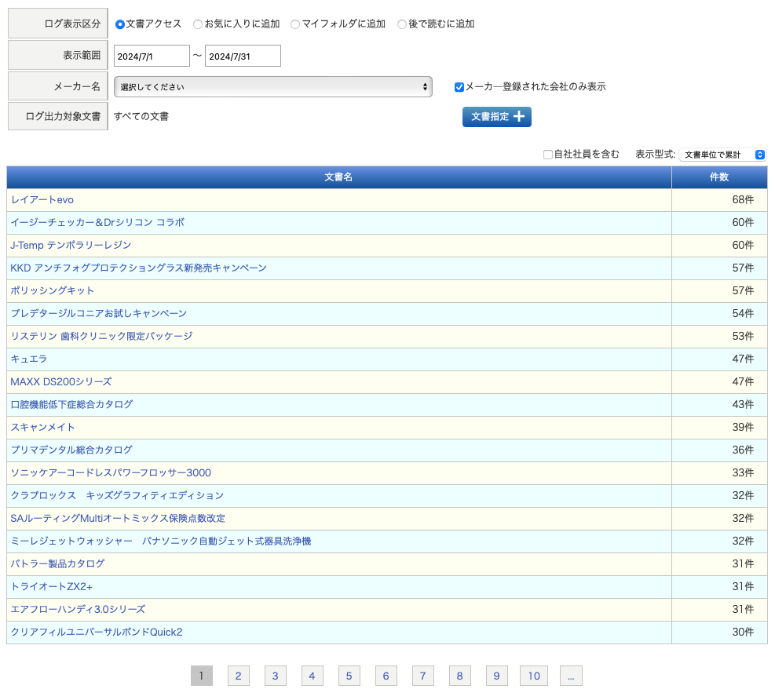Viewport: 775px width, 700px height.
Task: Uncheck メーカー登録された会社のみ表示 checkbox
Action: click(x=459, y=87)
